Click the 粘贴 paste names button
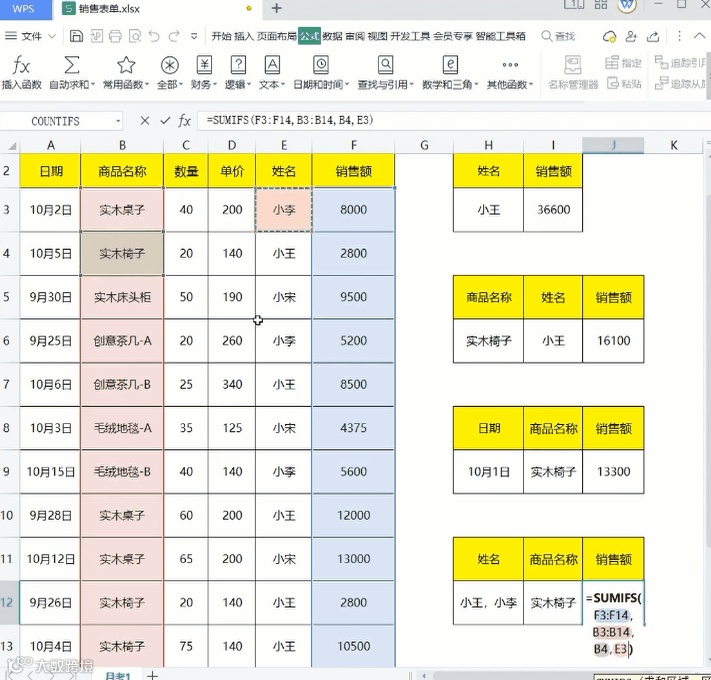Viewport: 711px width, 680px height. click(624, 83)
